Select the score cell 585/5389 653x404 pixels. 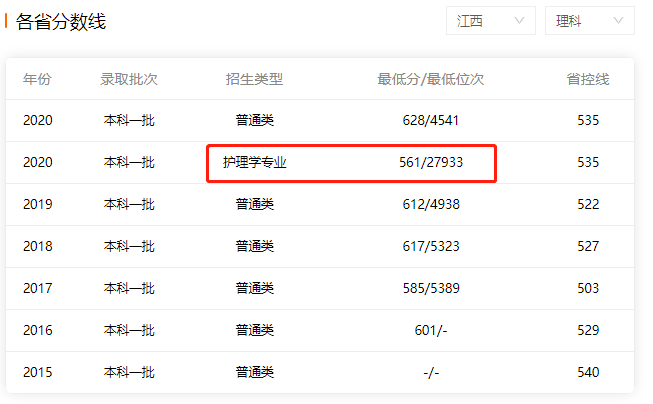[x=431, y=288]
